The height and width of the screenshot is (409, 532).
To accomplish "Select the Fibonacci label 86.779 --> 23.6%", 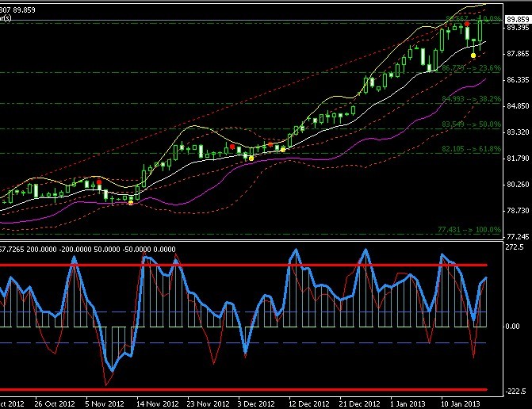I will (x=471, y=68).
